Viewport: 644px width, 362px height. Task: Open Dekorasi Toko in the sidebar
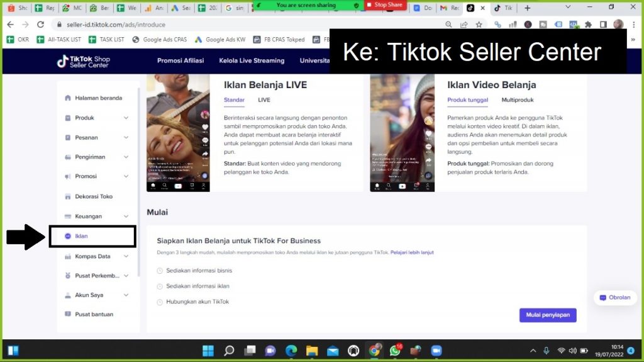coord(93,196)
